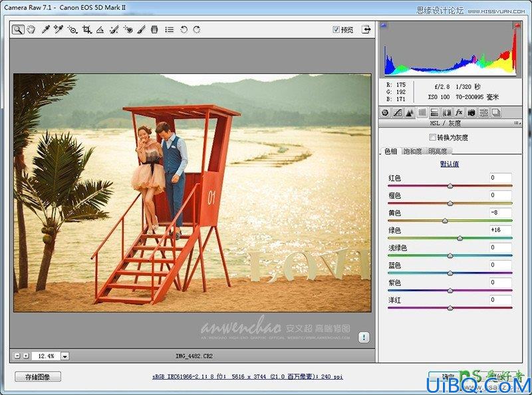The width and height of the screenshot is (532, 395).
Task: Open the HSL / Grayscale panel tab icon
Action: (422, 112)
